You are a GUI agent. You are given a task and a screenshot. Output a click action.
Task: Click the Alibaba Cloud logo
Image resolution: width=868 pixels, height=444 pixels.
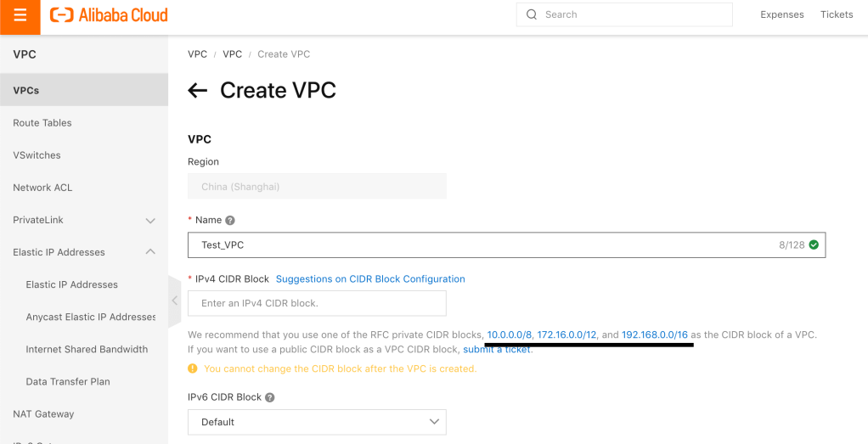109,15
